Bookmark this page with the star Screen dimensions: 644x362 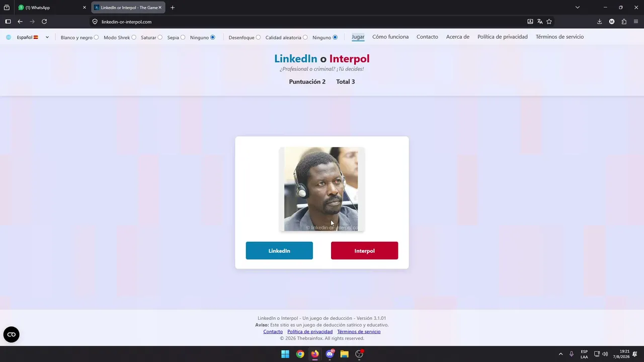click(x=549, y=22)
